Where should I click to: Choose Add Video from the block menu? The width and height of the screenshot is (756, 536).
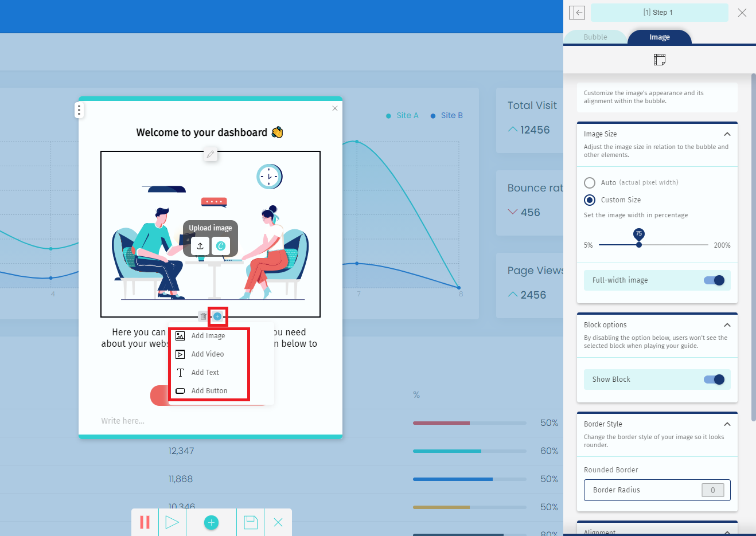point(208,354)
